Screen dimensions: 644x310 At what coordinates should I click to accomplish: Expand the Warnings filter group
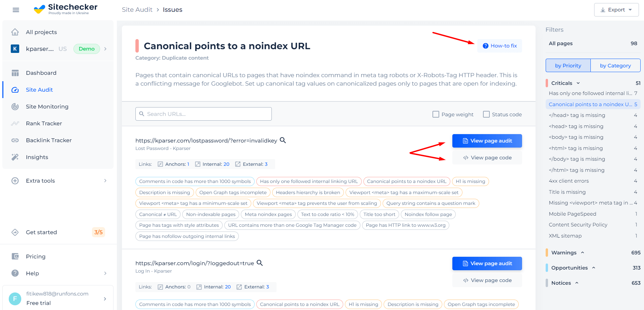pos(582,253)
